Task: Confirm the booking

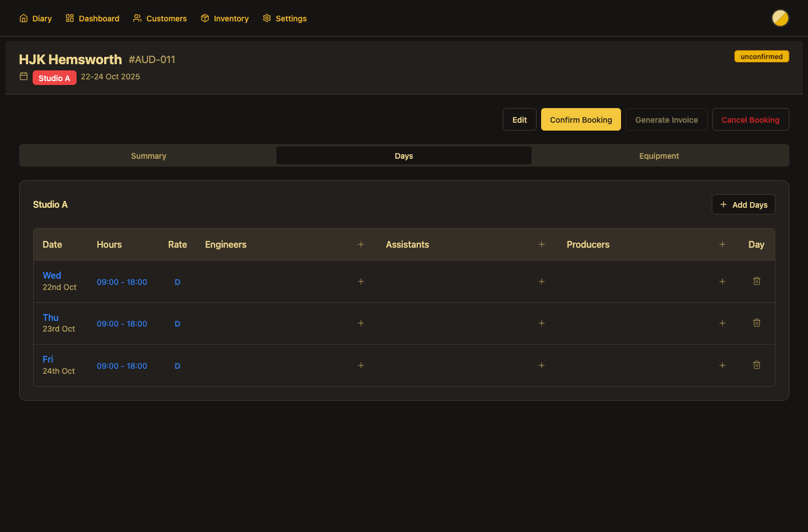Action: tap(581, 119)
